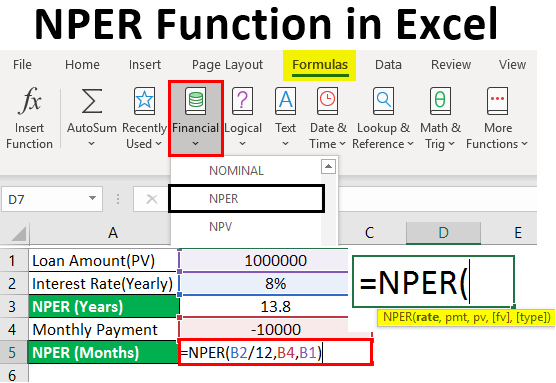Click the Financial functions book icon
The height and width of the screenshot is (383, 556).
pos(195,101)
